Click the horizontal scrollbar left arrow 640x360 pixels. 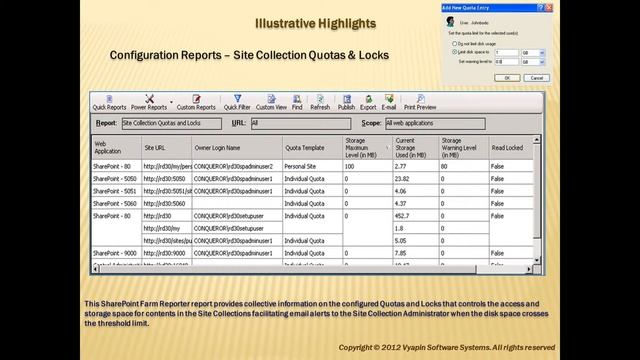point(96,269)
